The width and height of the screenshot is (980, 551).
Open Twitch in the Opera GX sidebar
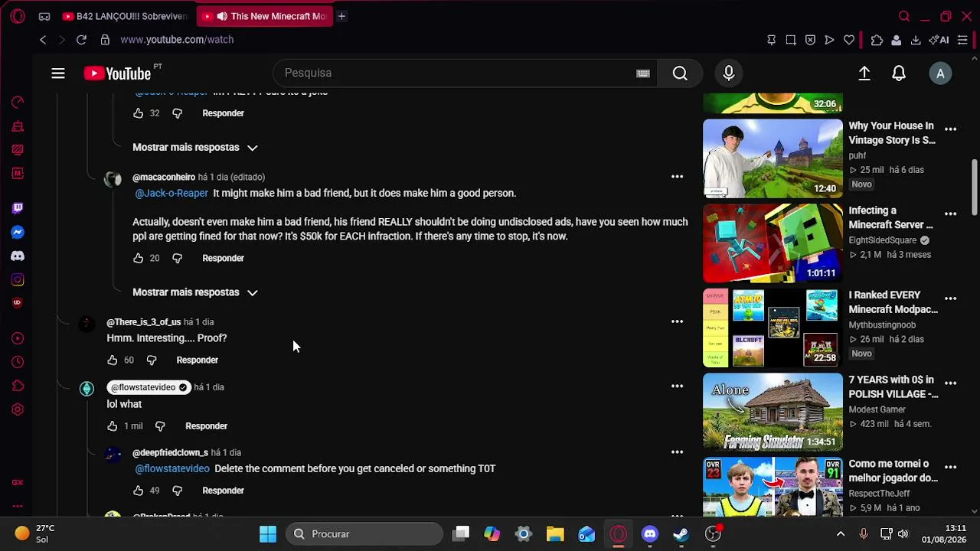tap(18, 208)
